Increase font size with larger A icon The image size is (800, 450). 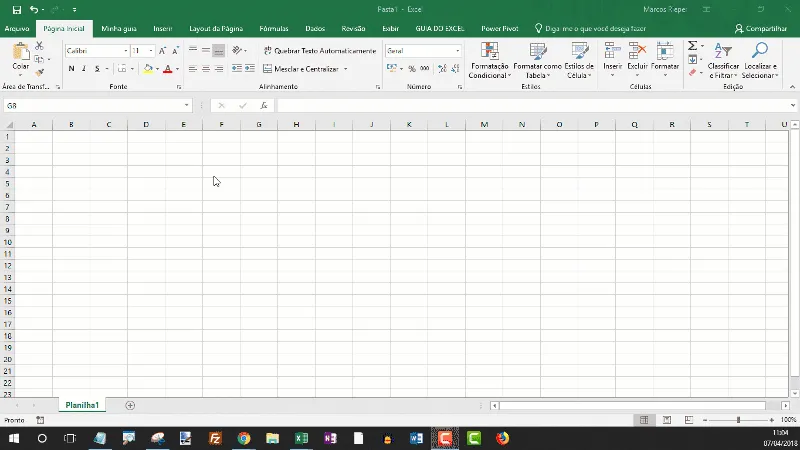(162, 51)
